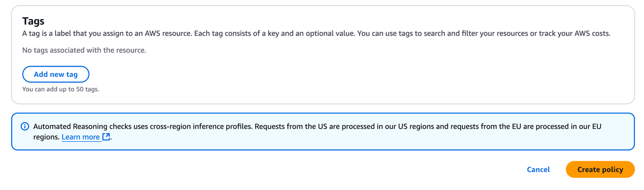Click the 'You can add up to 50 tags' hint

(x=60, y=89)
